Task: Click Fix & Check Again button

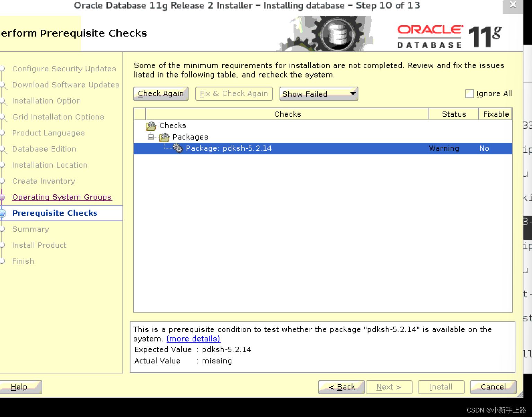Action: point(234,94)
